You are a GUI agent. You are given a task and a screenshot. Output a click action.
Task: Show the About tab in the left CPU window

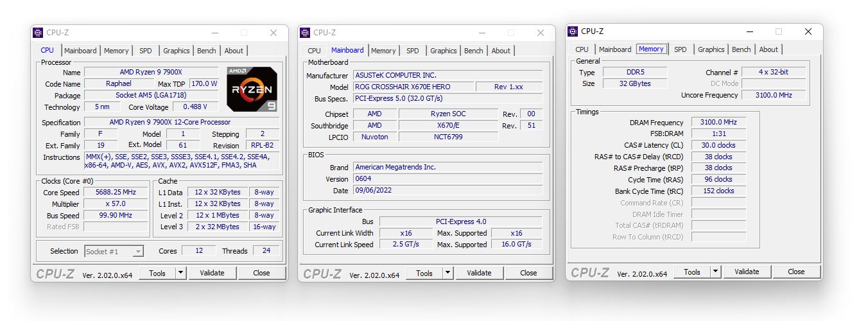pyautogui.click(x=234, y=51)
